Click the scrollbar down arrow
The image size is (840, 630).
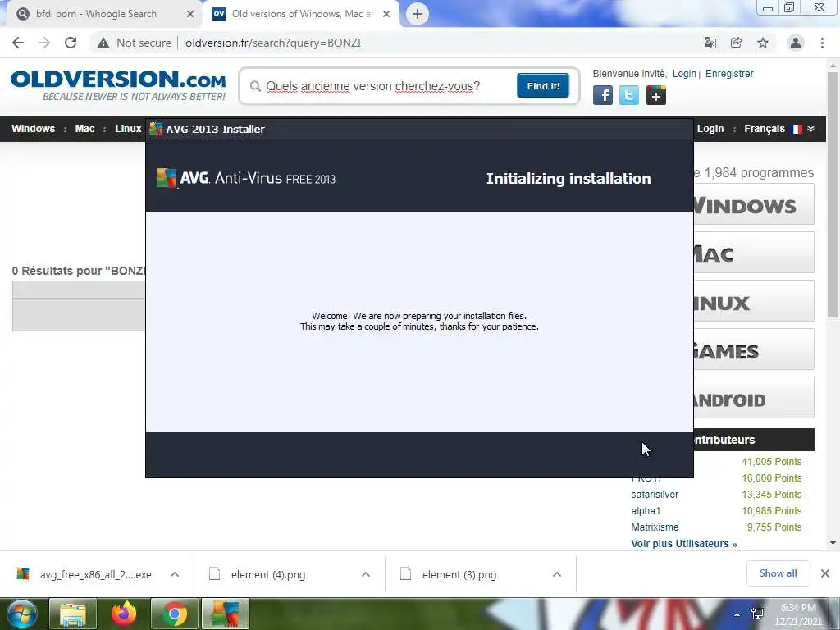point(833,543)
